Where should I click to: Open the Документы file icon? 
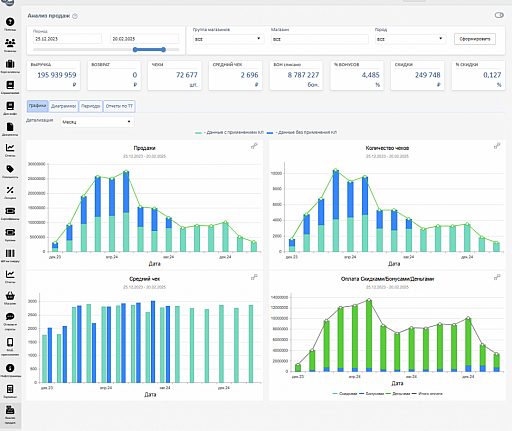(10, 127)
